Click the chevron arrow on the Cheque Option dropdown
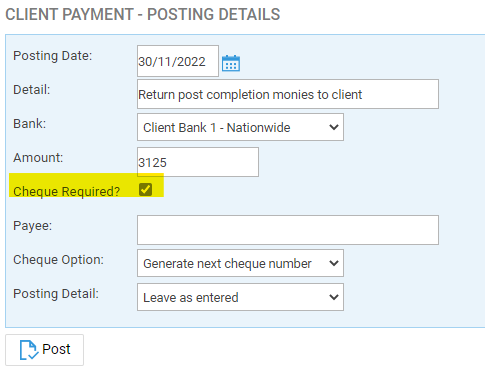The height and width of the screenshot is (383, 485). click(x=334, y=263)
